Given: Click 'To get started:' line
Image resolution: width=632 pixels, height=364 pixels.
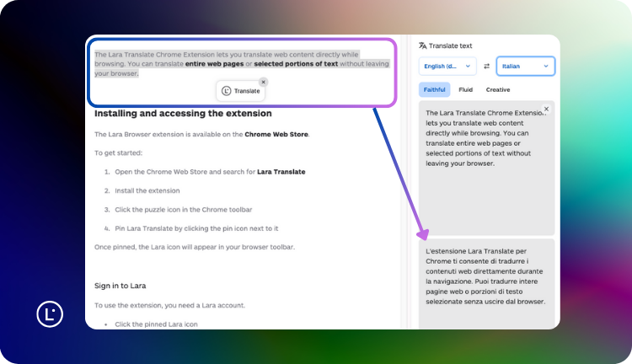Looking at the screenshot, I should coord(118,153).
